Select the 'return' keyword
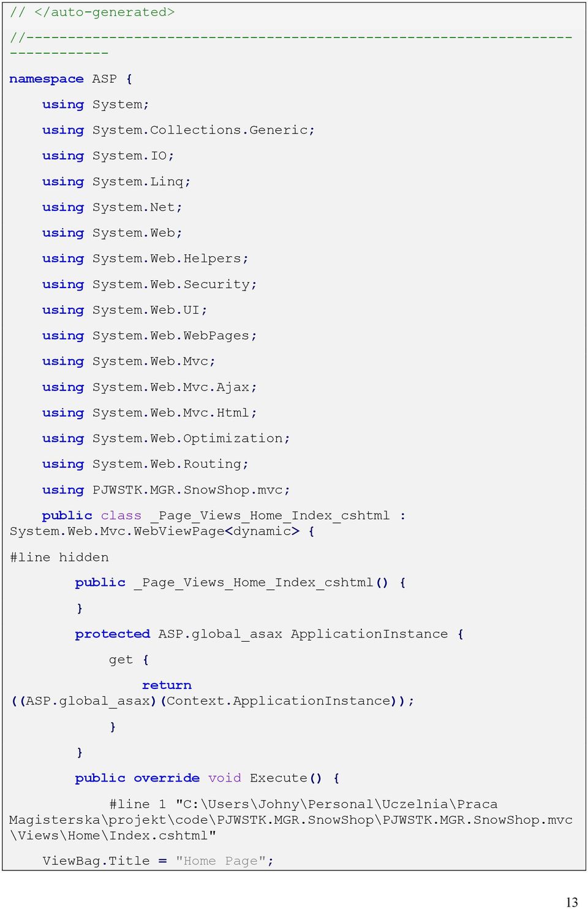 [x=167, y=685]
